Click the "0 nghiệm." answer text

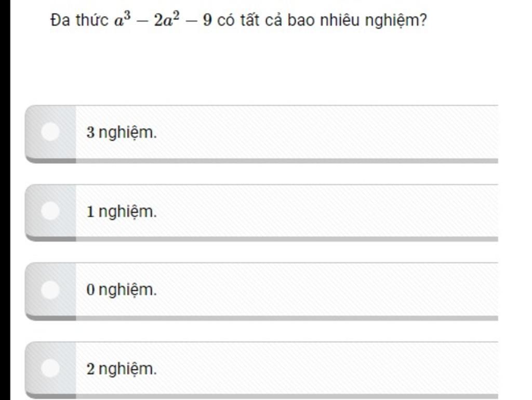click(122, 290)
